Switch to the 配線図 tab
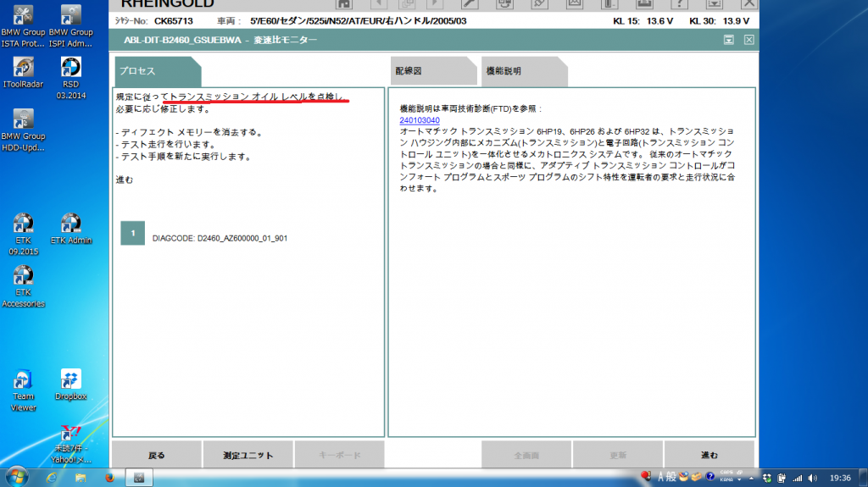The width and height of the screenshot is (868, 487). point(433,71)
